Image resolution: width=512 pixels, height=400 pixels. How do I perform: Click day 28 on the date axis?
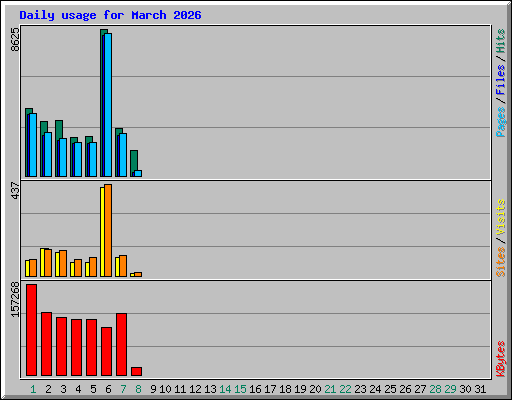click(435, 389)
